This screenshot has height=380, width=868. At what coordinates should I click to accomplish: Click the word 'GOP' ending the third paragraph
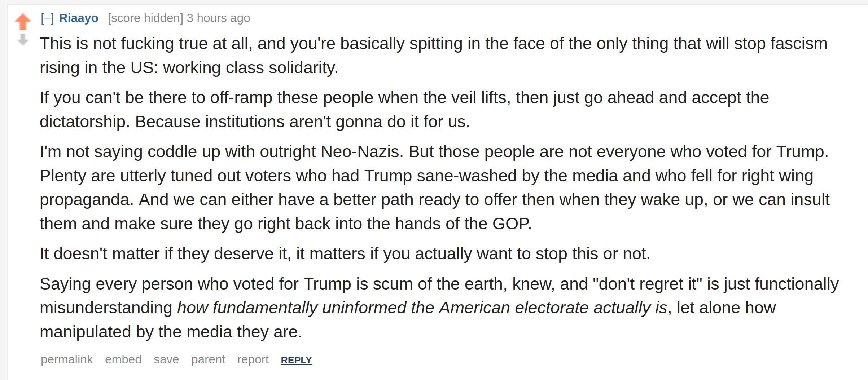[x=511, y=224]
